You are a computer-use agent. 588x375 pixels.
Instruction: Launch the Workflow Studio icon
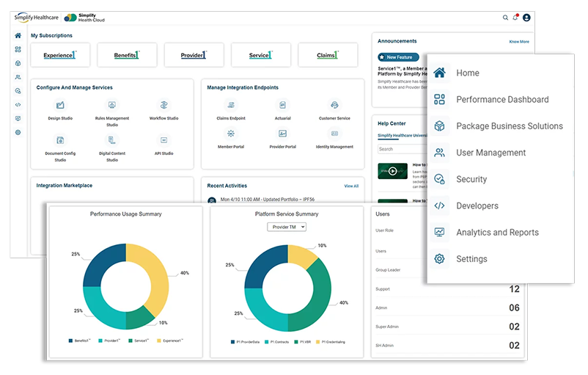pos(163,106)
